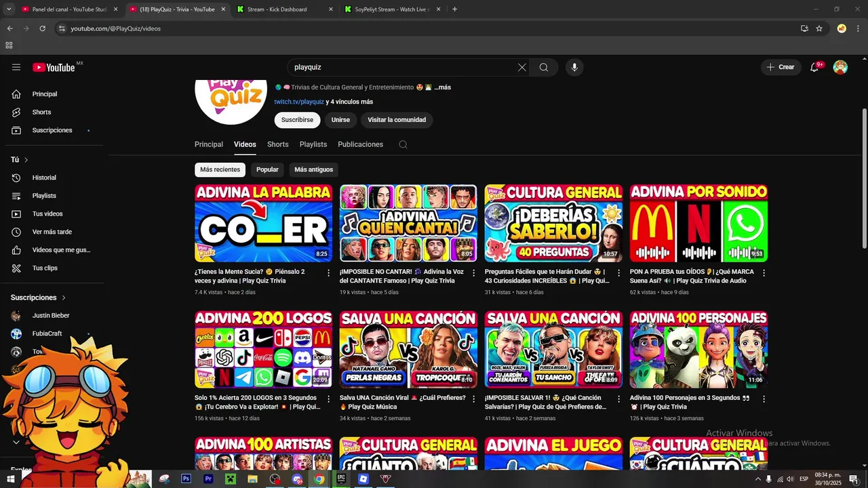Select the Popular filter chip
The image size is (868, 488).
(267, 169)
